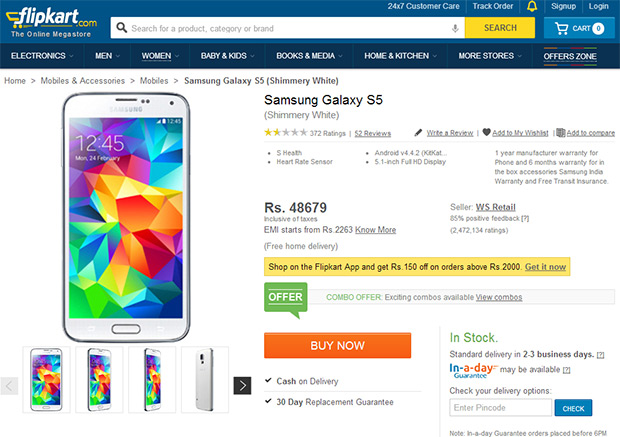Expand the Electronics menu dropdown

point(43,56)
